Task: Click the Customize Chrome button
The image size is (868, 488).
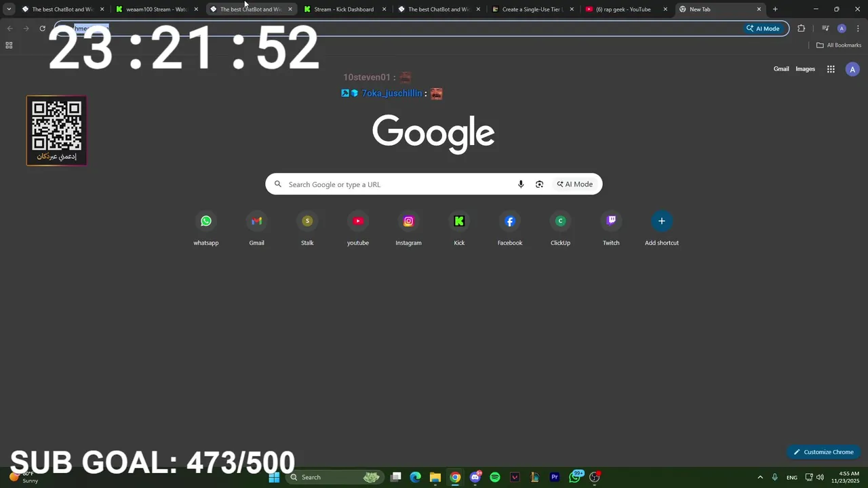Action: [824, 452]
